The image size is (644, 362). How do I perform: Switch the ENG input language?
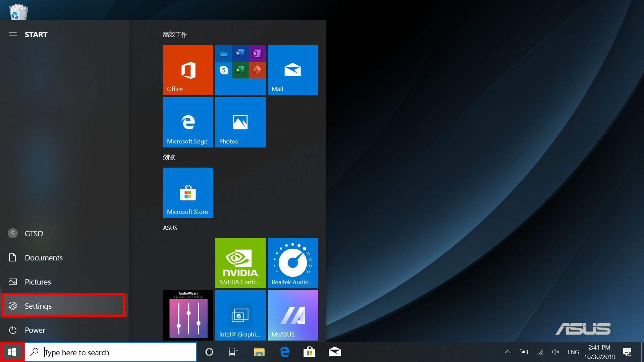[x=573, y=352]
